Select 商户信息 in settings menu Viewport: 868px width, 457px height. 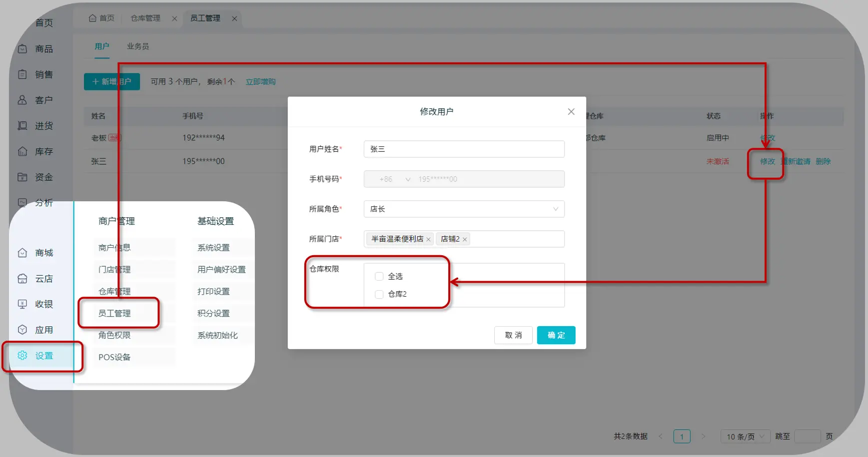click(x=114, y=247)
